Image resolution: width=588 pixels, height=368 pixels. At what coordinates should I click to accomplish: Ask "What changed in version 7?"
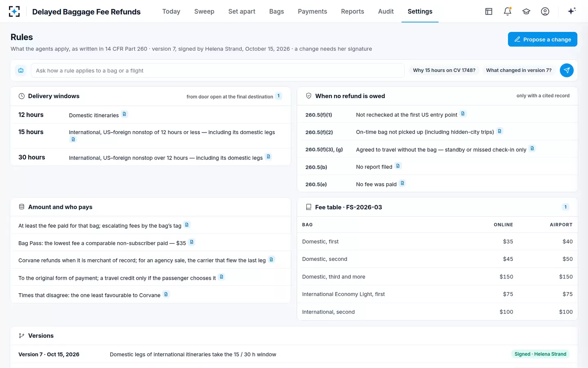[519, 70]
